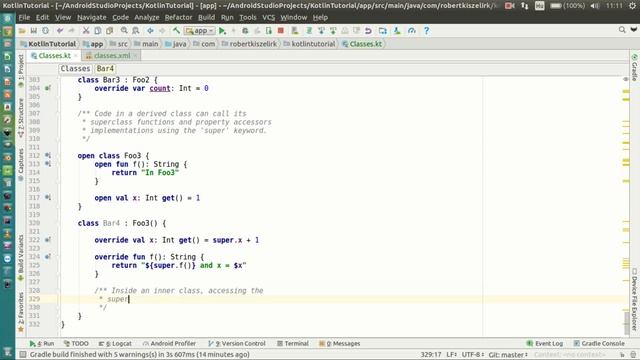Click the override gutter icon at line 304

48,88
